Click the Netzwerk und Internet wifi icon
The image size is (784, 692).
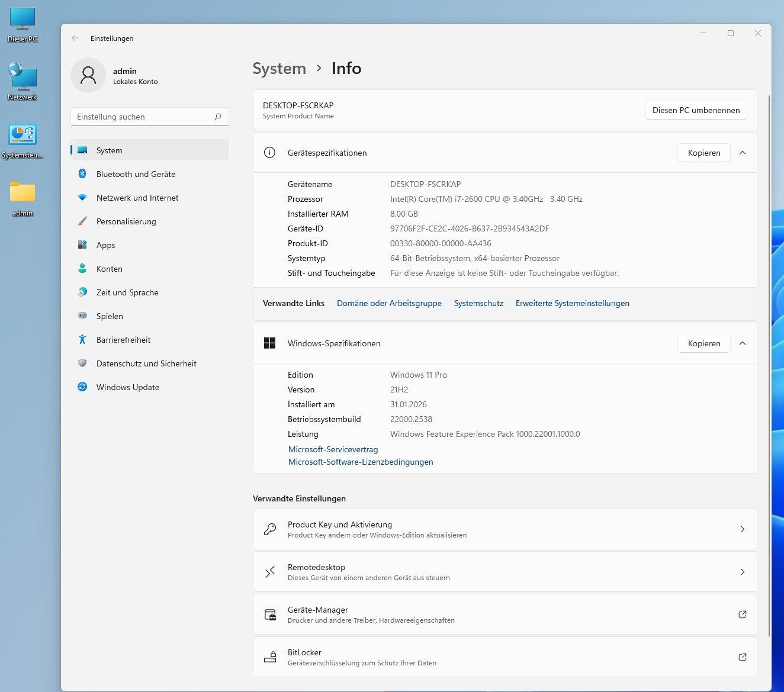coord(82,198)
